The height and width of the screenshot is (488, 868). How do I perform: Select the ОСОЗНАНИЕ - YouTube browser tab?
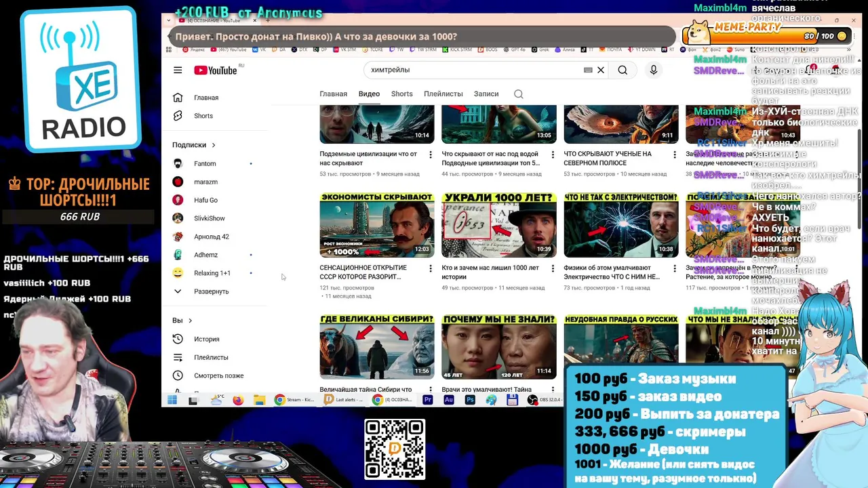click(x=217, y=20)
